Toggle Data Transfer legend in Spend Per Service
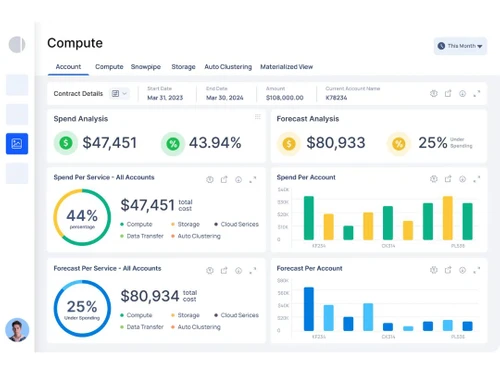Viewport: 500px width, 375px height. click(x=142, y=236)
